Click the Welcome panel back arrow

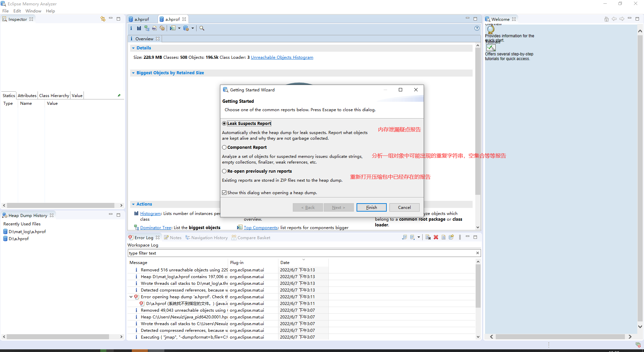tap(614, 19)
